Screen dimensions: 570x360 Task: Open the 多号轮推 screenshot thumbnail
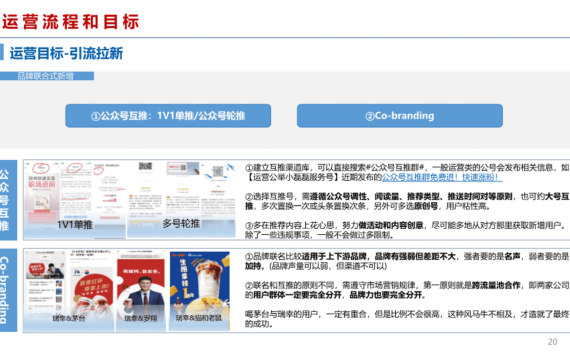pos(181,200)
